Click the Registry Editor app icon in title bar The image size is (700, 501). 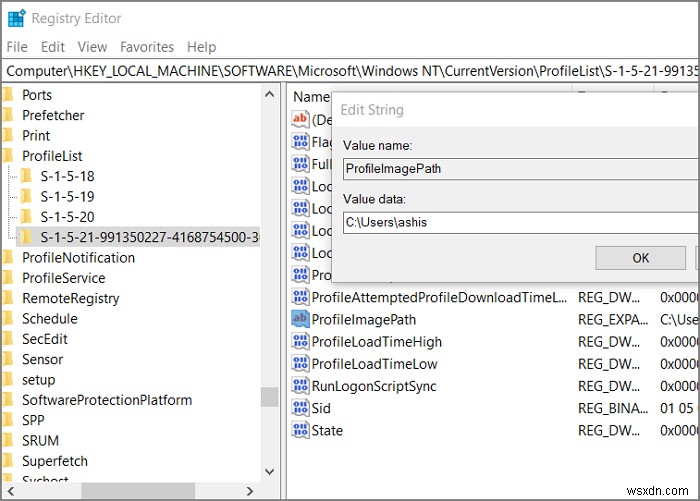15,18
